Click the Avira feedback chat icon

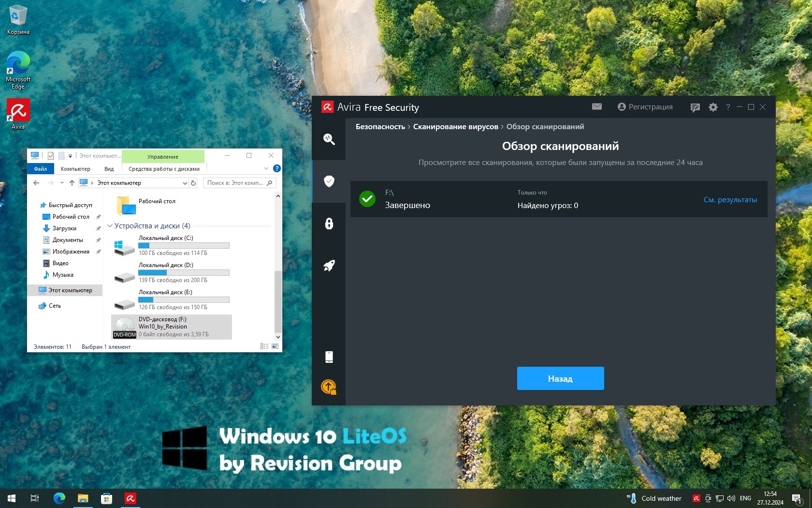(695, 107)
